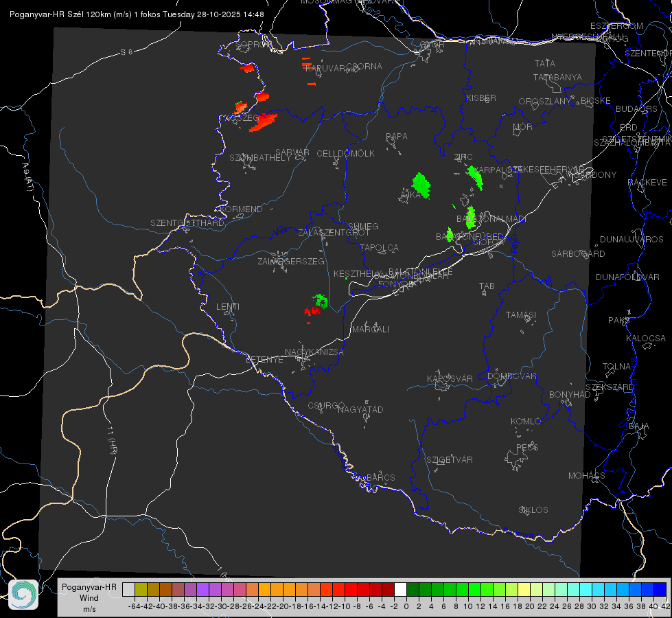This screenshot has width=672, height=618.
Task: Click the KÖRMEND city label
Action: click(x=241, y=209)
